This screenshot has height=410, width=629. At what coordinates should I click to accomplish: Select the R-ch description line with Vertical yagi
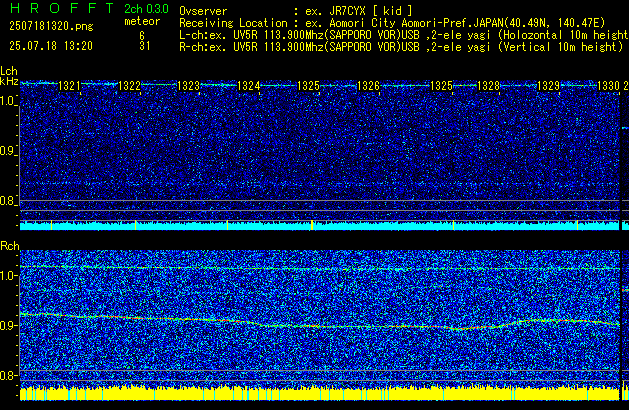pyautogui.click(x=401, y=47)
